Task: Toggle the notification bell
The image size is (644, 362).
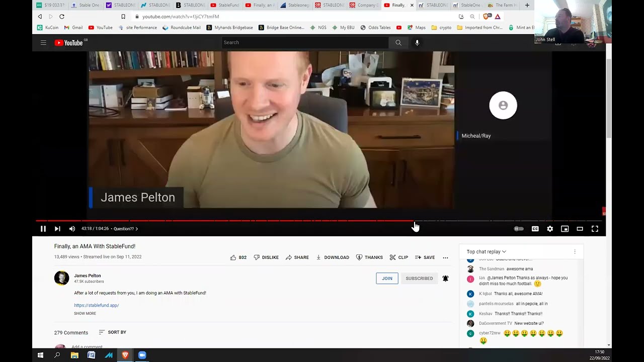Action: click(445, 278)
